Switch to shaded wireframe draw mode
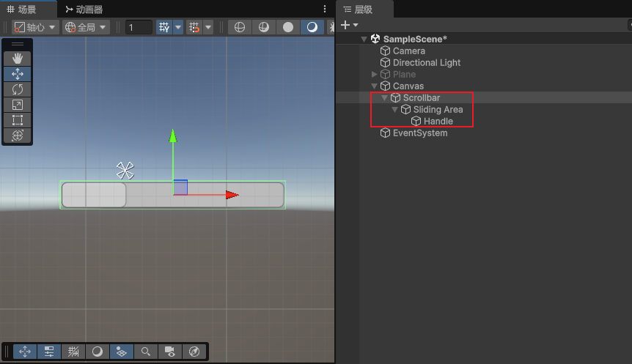Screen dimensions: 632x364 click(264, 27)
